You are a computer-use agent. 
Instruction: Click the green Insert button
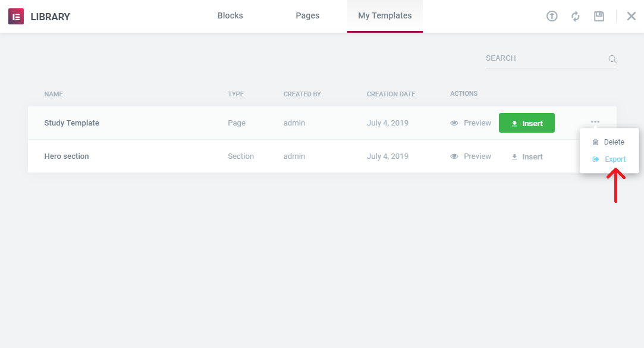tap(526, 123)
